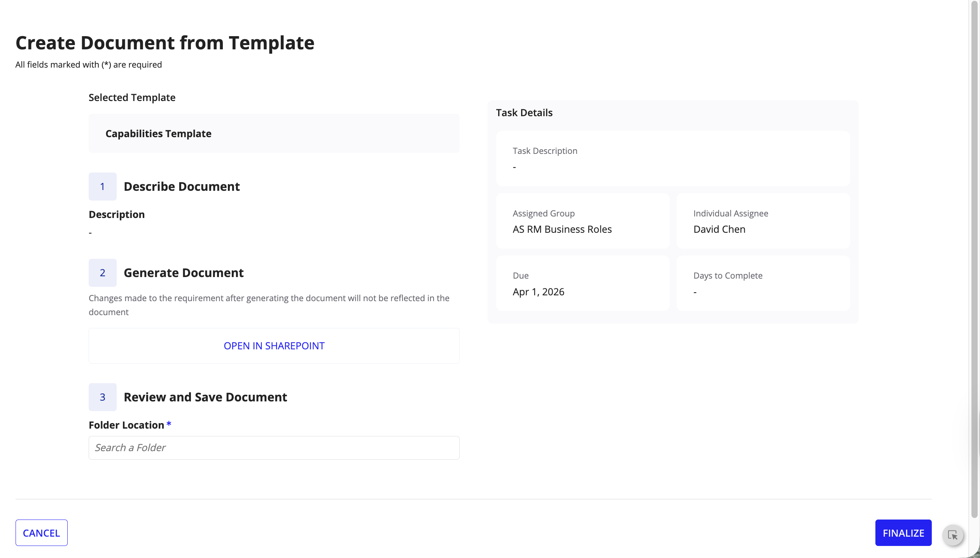Click the Days to Complete label
Viewport: 980px width, 558px height.
coord(728,276)
